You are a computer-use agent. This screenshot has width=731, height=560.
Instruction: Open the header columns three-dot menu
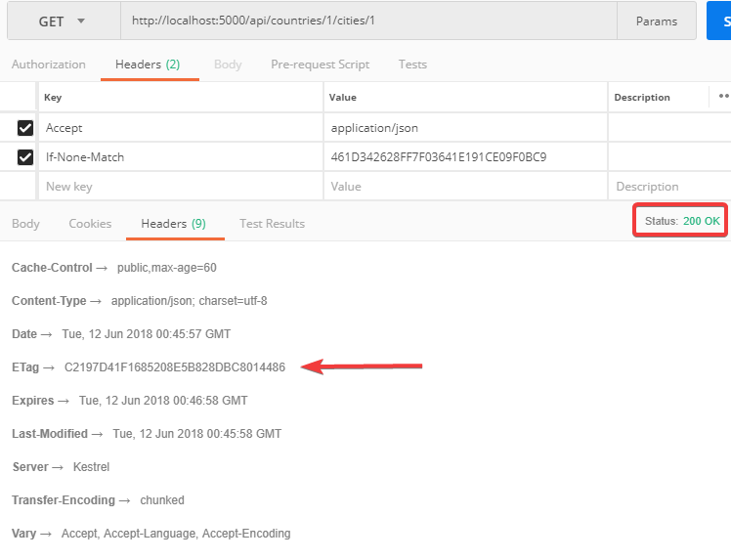pos(723,97)
